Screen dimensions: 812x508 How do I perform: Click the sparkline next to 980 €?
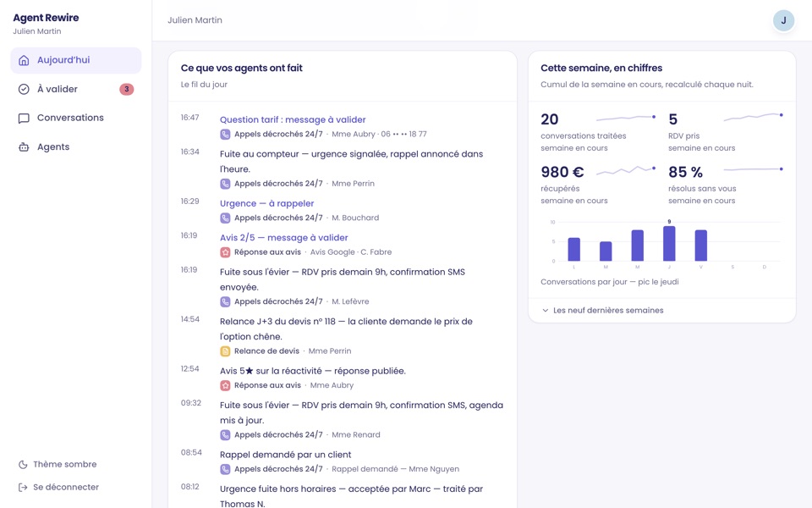(626, 170)
